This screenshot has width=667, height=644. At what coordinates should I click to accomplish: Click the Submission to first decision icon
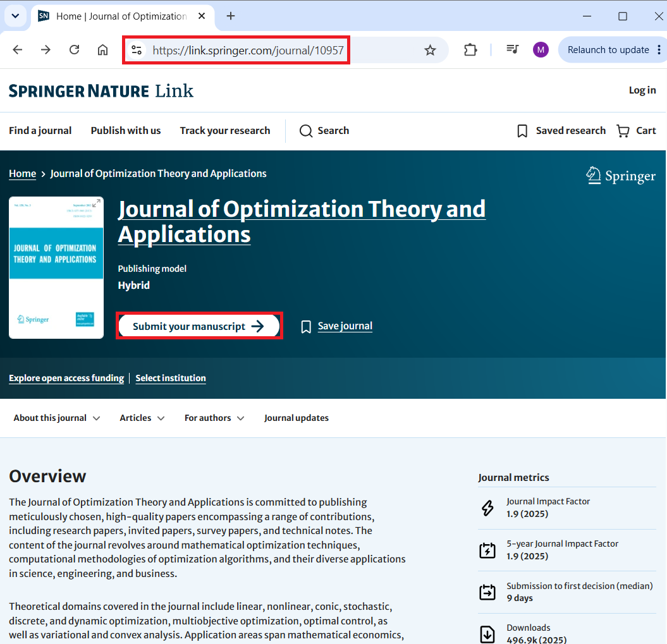[x=487, y=592]
